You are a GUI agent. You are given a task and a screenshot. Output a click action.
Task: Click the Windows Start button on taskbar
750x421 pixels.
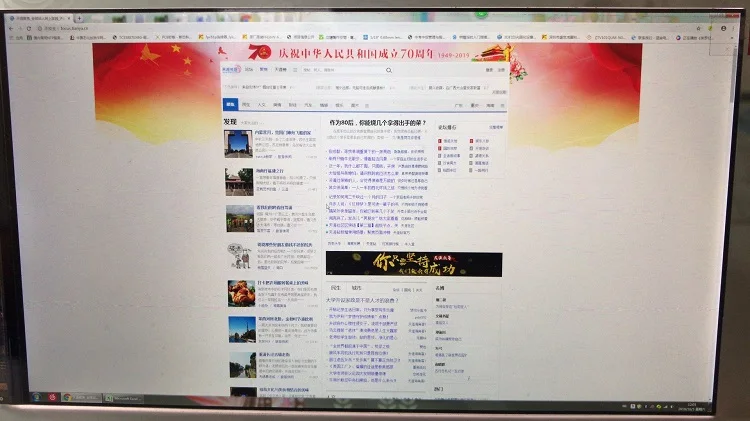click(36, 397)
